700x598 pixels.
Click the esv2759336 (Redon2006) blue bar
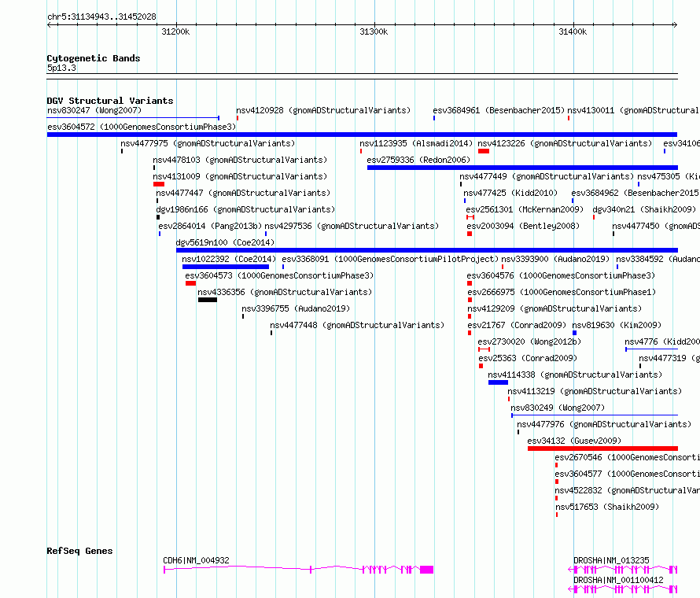(x=522, y=168)
